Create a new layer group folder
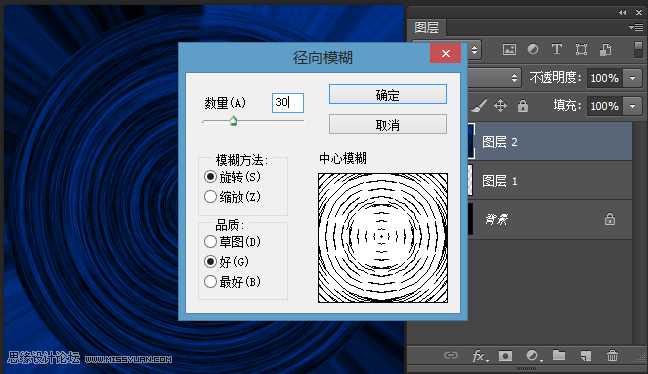 (559, 355)
